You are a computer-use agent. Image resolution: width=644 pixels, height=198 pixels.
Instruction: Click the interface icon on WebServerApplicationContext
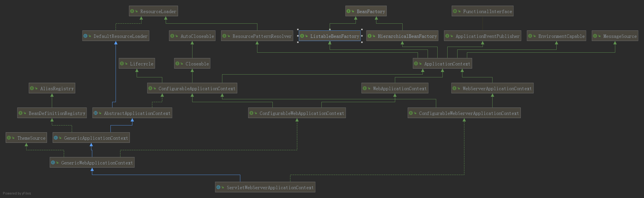[x=454, y=88]
